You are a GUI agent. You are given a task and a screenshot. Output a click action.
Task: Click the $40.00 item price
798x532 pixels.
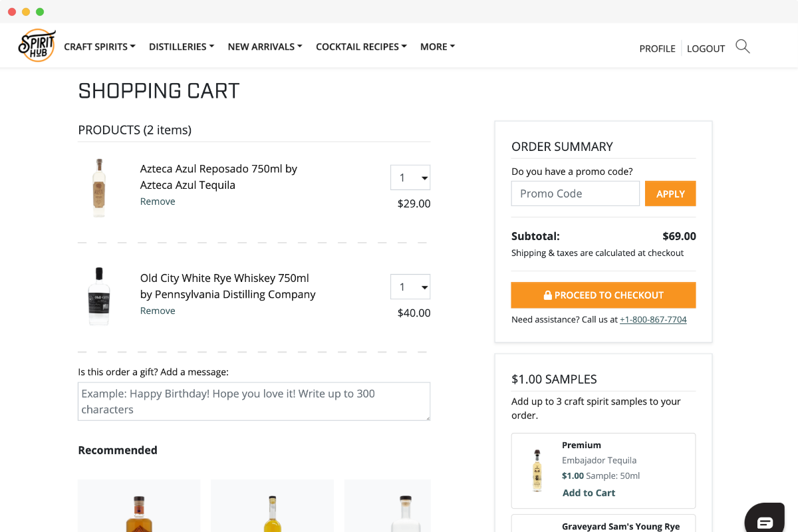pos(414,313)
